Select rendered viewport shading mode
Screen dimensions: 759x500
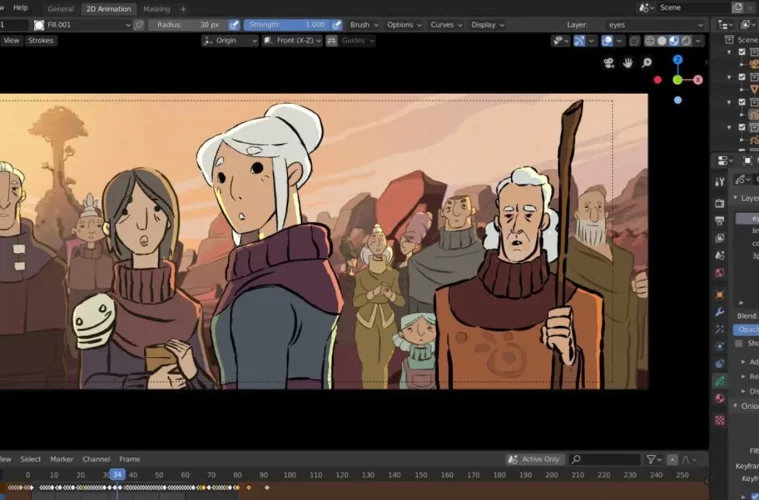pyautogui.click(x=686, y=41)
